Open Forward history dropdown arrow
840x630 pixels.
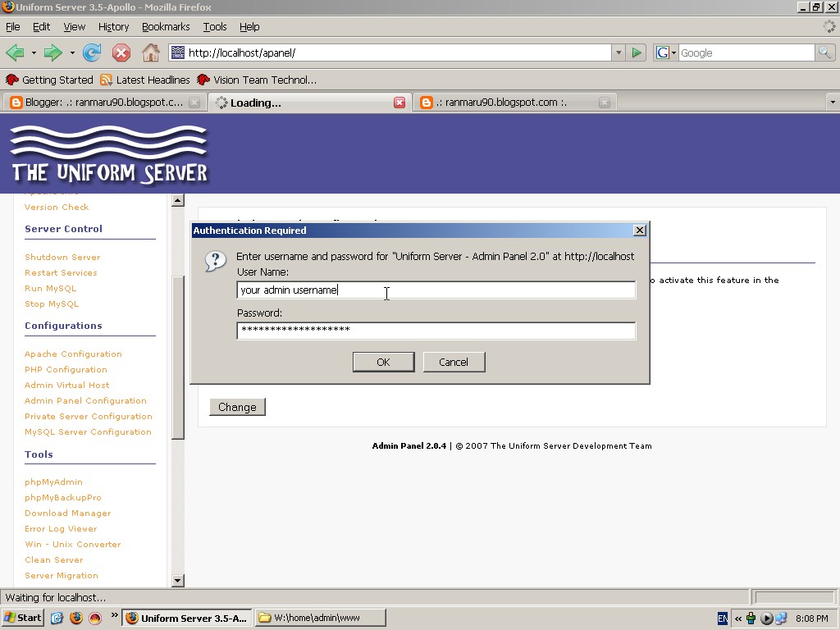pos(72,53)
